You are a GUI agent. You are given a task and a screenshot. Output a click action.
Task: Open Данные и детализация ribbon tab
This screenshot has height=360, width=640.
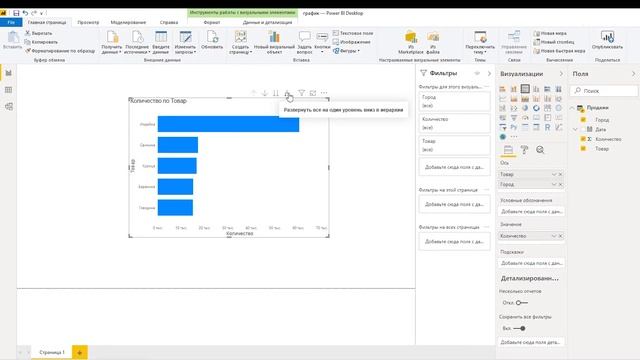click(267, 22)
